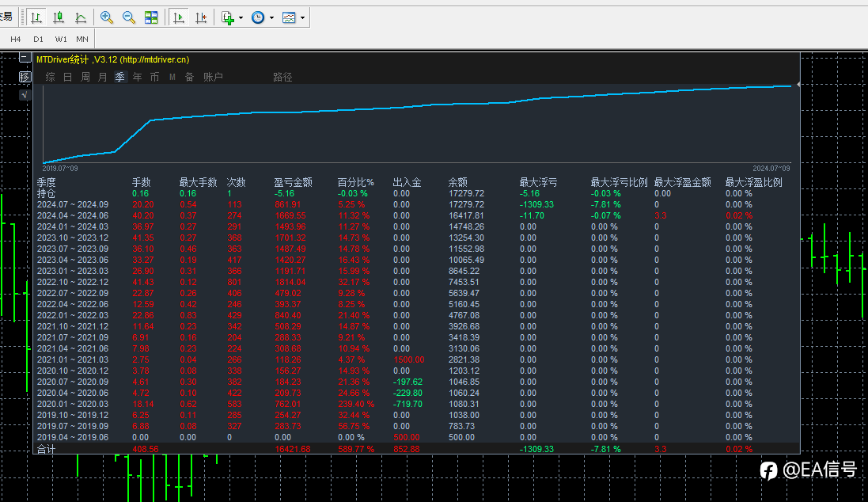Click the 239.40 % percentage value

[x=355, y=404]
